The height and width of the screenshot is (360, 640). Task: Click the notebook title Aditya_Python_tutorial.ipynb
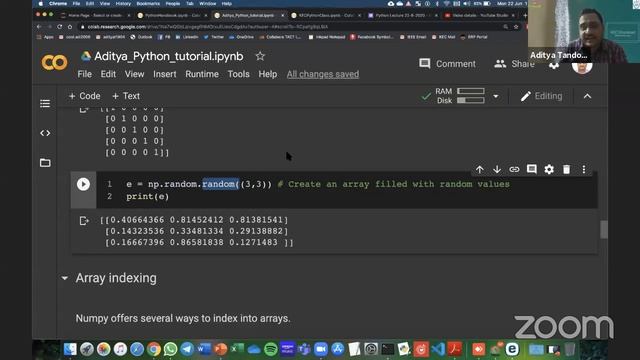pos(169,56)
